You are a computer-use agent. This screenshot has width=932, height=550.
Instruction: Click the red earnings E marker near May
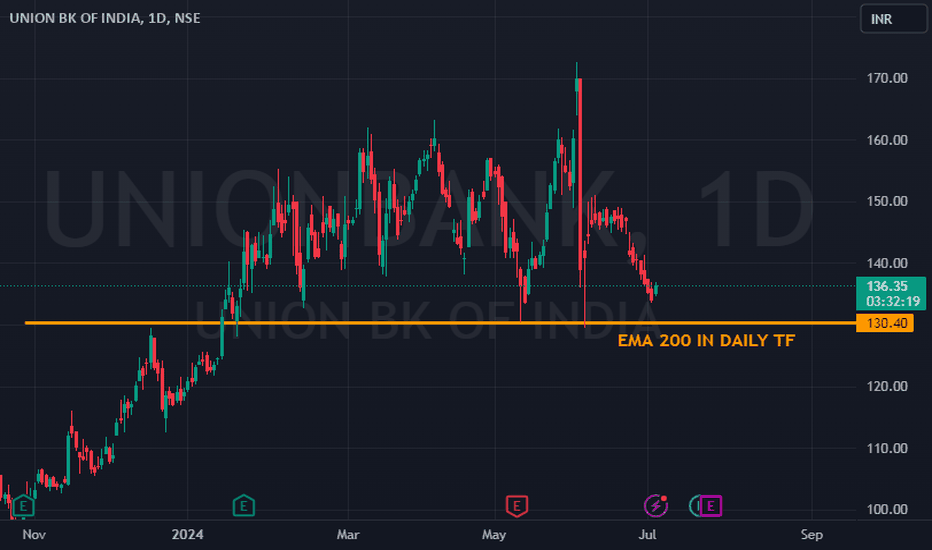click(x=517, y=506)
